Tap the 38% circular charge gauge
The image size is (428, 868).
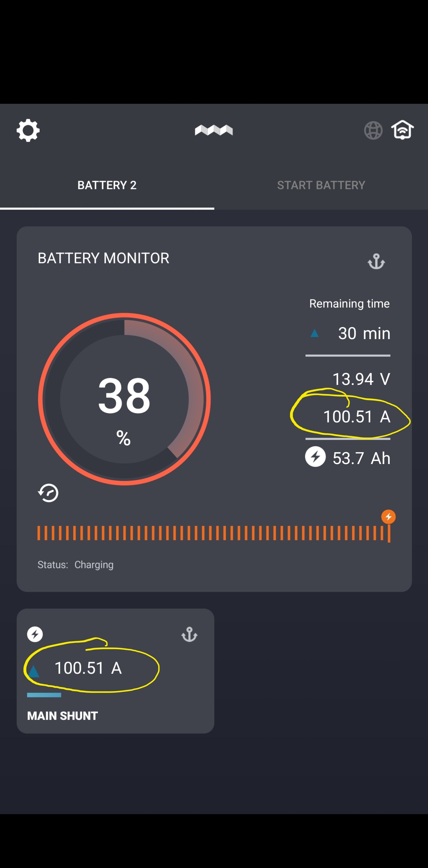[x=124, y=399]
